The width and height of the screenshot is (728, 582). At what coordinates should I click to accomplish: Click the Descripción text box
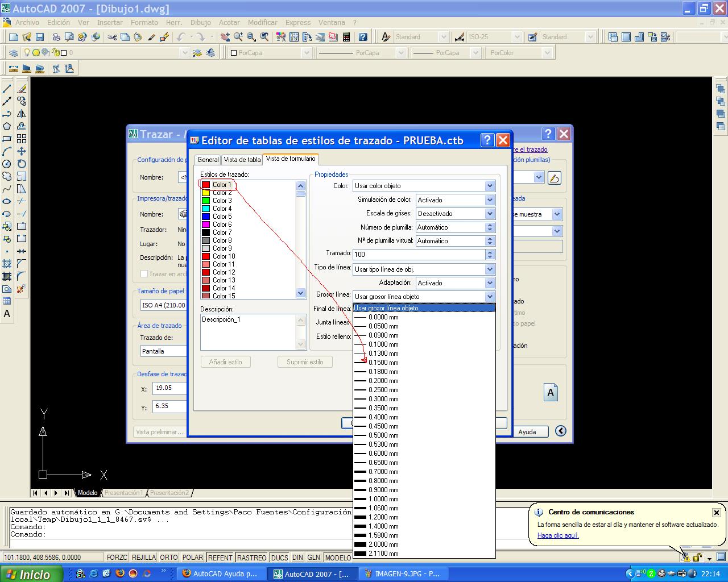point(249,332)
